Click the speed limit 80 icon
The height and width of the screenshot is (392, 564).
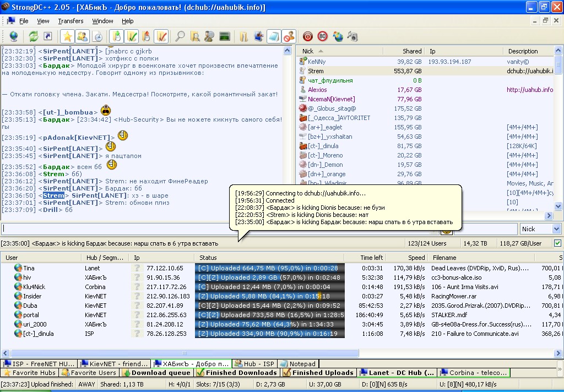tap(322, 36)
